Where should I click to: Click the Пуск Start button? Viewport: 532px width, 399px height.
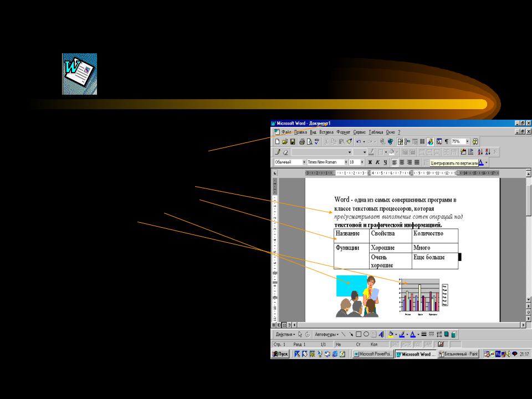click(280, 354)
